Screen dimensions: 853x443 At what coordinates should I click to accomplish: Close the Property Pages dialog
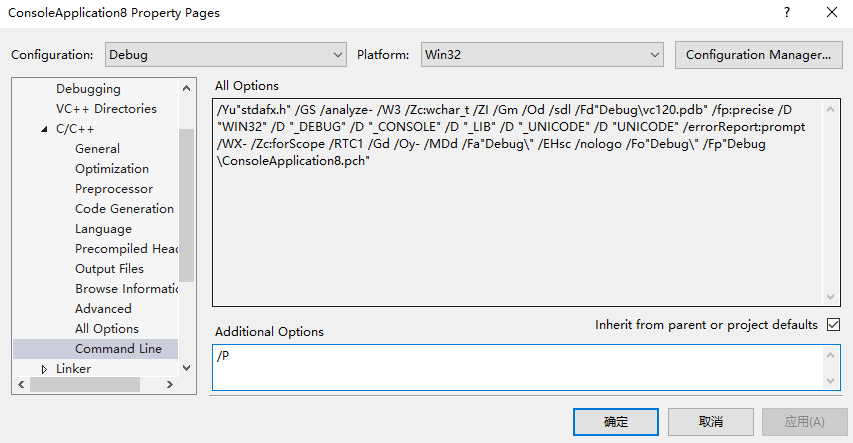click(832, 13)
